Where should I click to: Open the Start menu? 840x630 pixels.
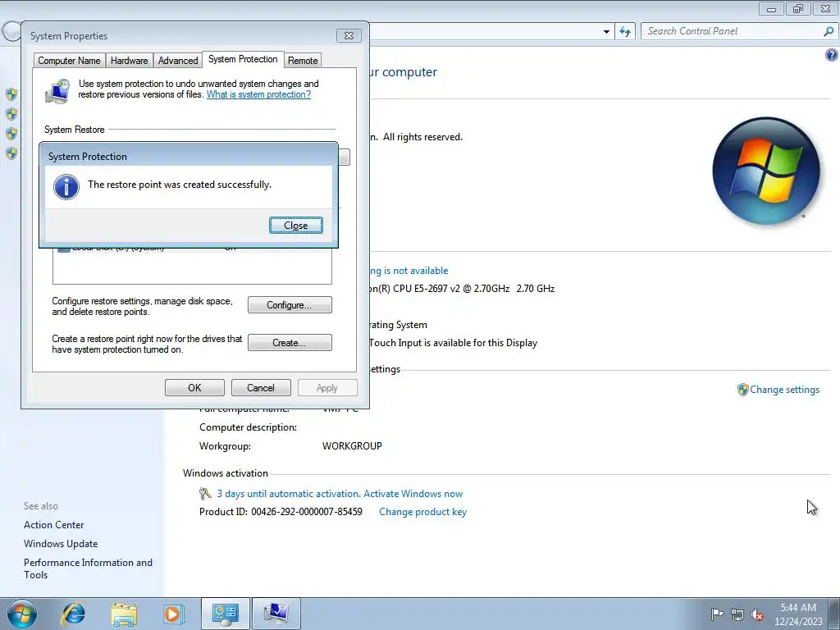(x=22, y=614)
